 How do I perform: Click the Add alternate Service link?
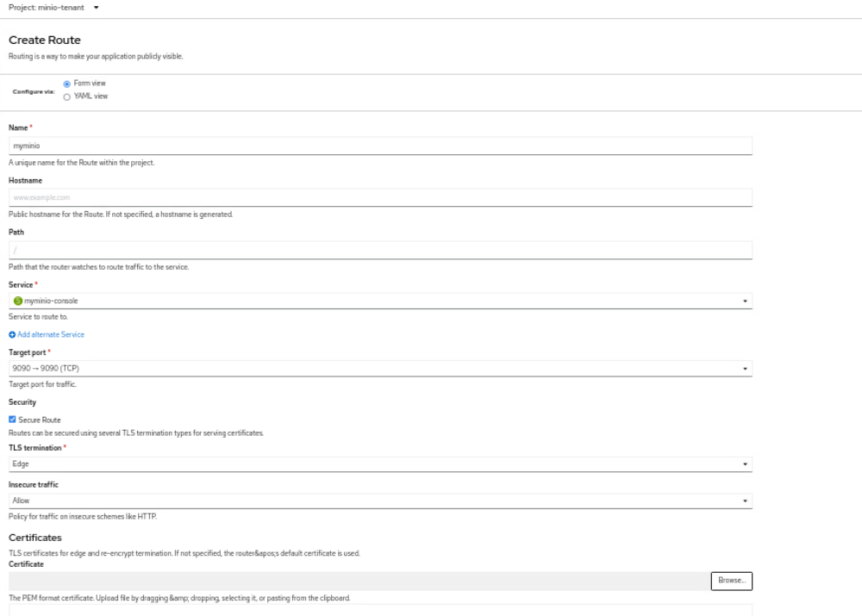click(51, 334)
